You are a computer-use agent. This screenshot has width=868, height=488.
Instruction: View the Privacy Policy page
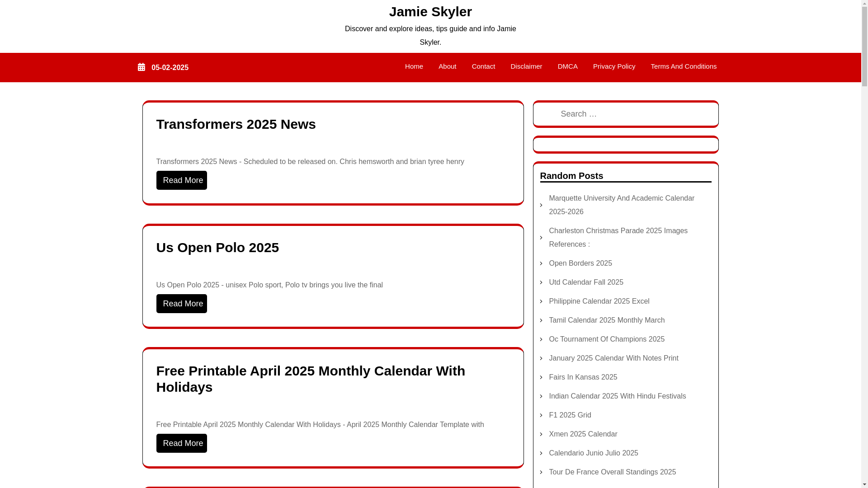pyautogui.click(x=613, y=66)
